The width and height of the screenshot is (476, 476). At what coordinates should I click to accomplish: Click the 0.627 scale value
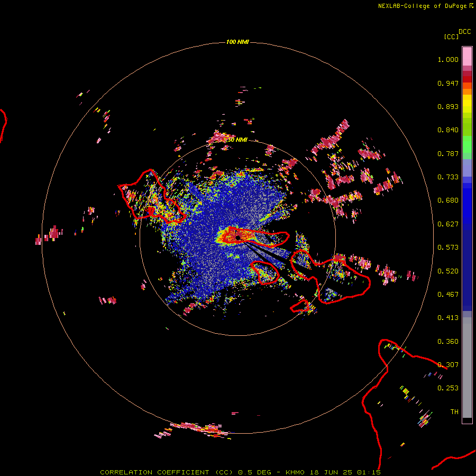448,224
